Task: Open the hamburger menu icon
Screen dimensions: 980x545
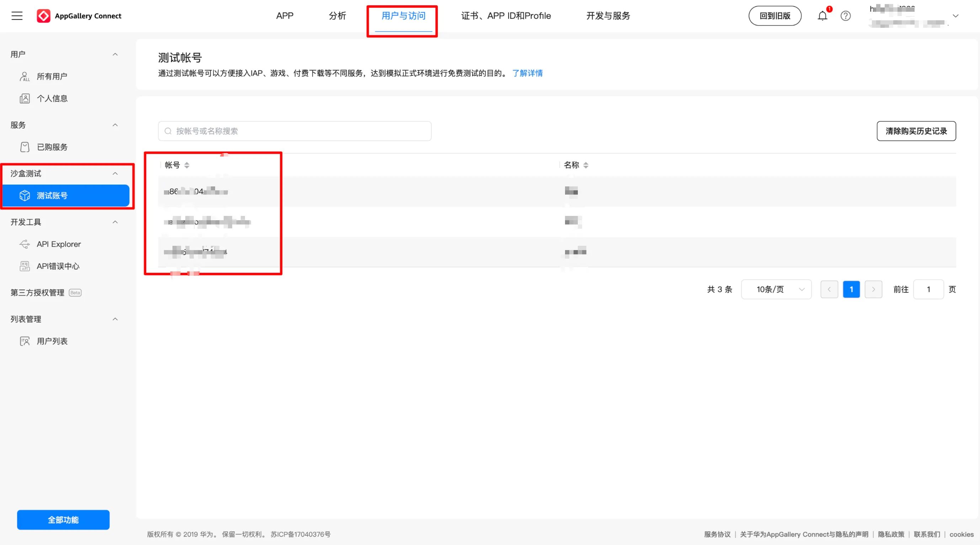Action: point(17,16)
